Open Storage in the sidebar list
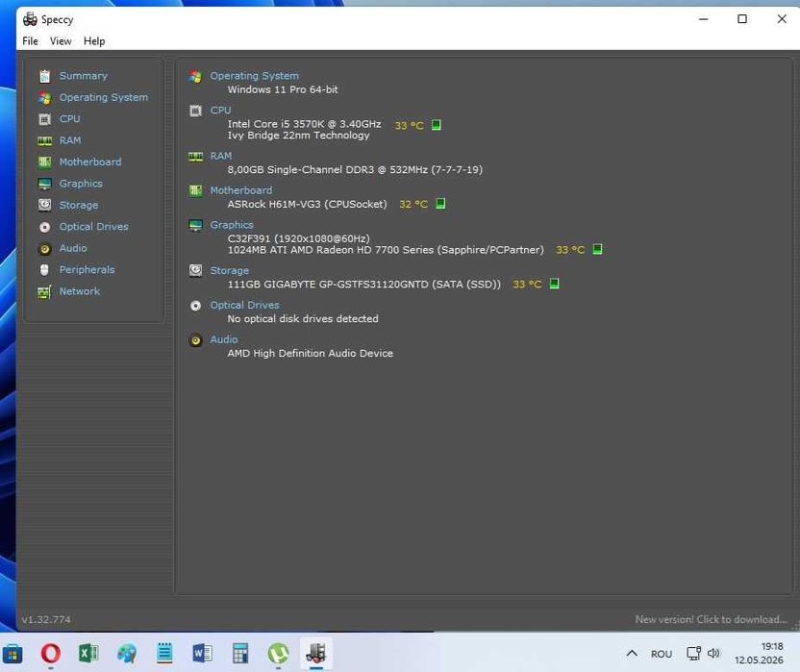The height and width of the screenshot is (672, 800). (79, 205)
